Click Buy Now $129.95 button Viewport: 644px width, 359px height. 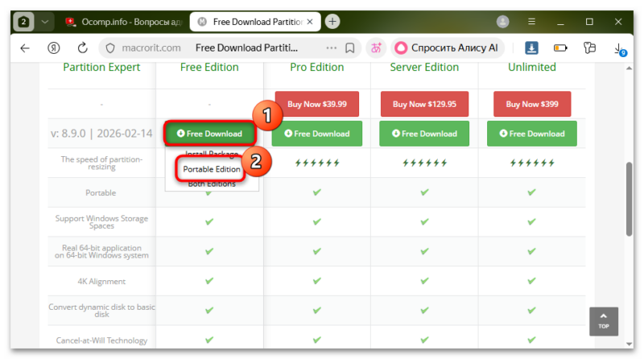pyautogui.click(x=424, y=104)
